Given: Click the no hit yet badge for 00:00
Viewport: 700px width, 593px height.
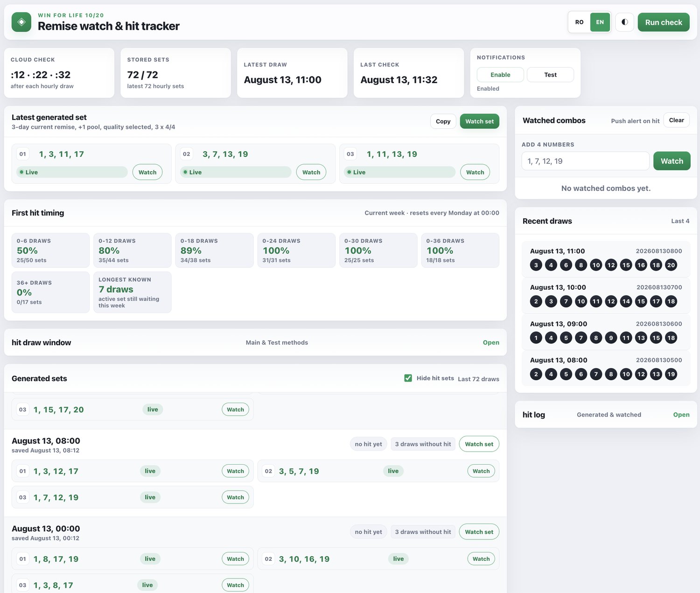Looking at the screenshot, I should (368, 532).
